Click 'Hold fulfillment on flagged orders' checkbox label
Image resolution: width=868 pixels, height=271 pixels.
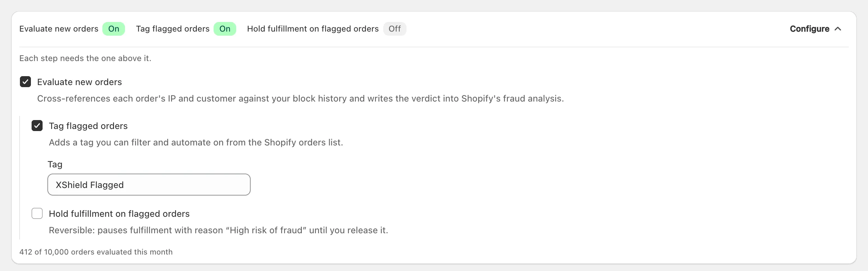[x=119, y=214]
